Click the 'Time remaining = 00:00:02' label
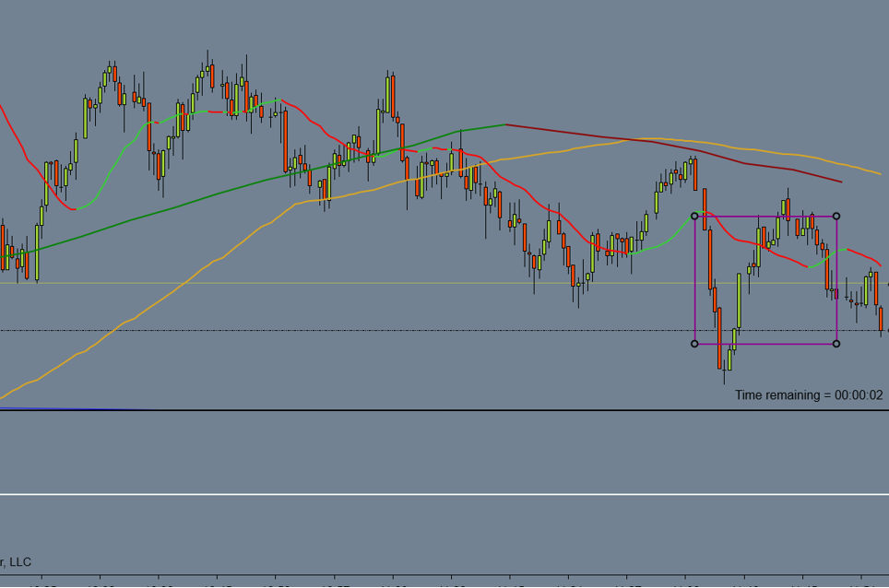 (x=809, y=394)
